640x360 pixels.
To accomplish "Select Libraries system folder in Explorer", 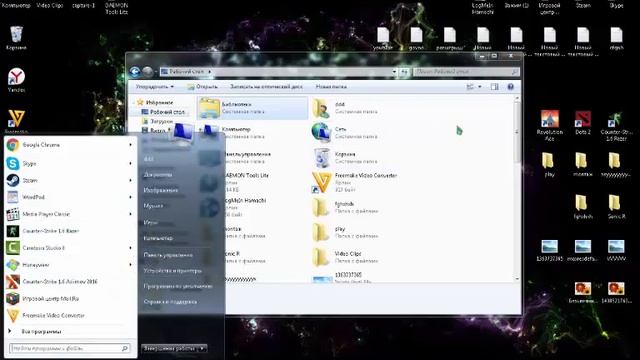I will [252, 108].
